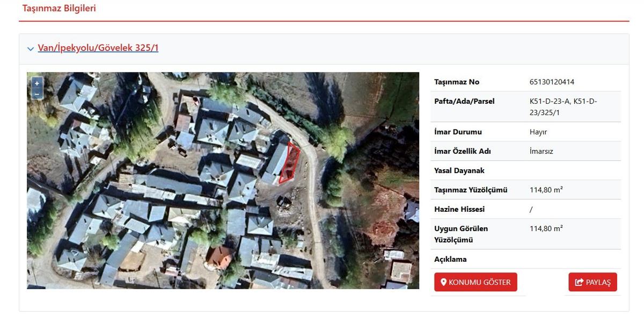Click the Taşınmaz Yüzölçümü label
Screen dimensions: 644x316
(471, 190)
